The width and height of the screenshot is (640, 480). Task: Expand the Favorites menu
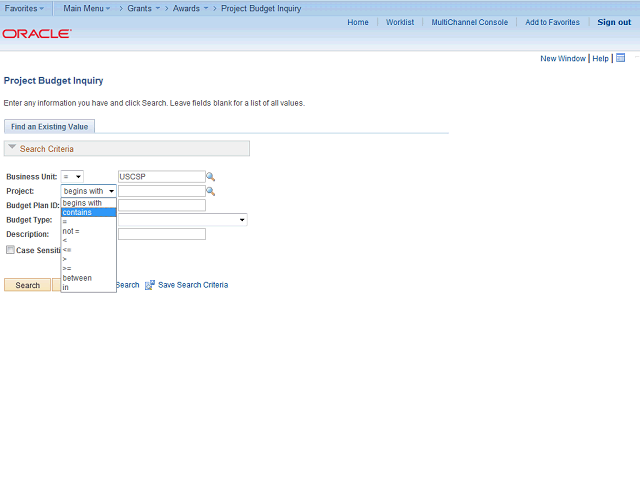click(24, 8)
